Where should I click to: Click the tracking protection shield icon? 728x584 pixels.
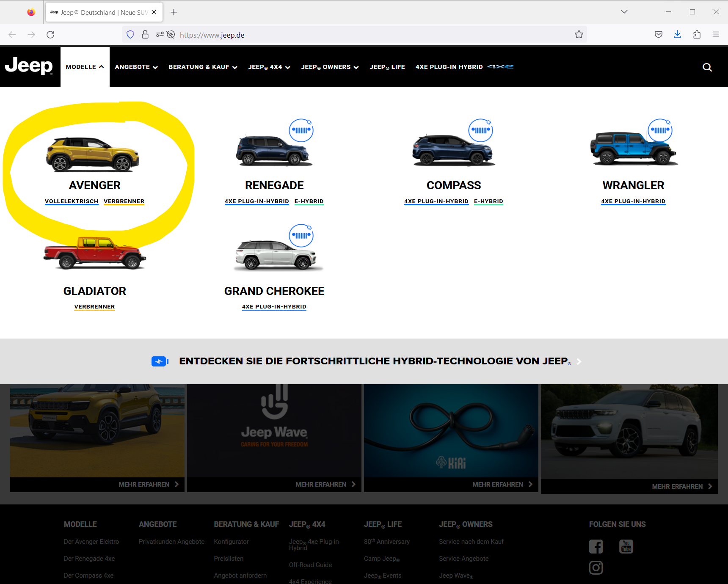point(130,35)
